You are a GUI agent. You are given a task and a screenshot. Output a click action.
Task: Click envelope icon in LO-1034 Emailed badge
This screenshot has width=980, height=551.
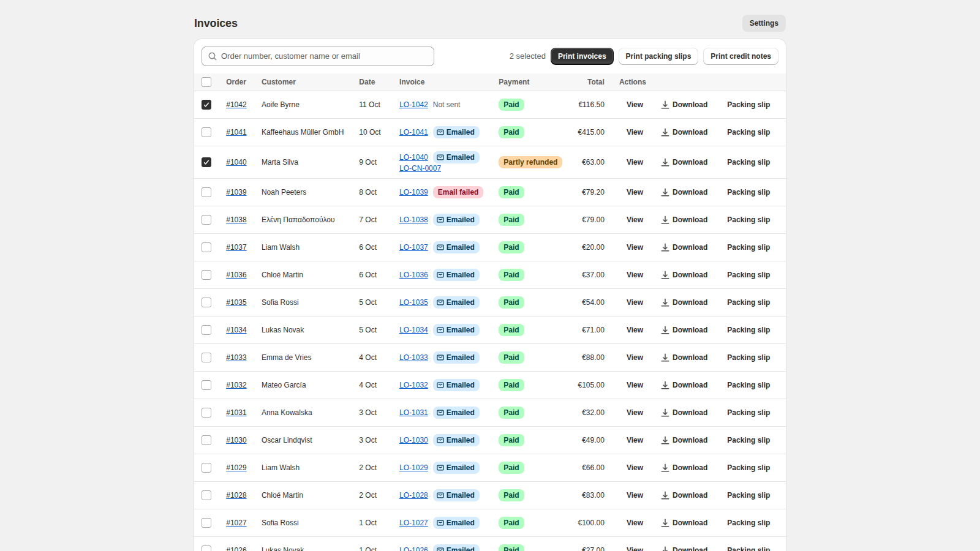tap(440, 330)
